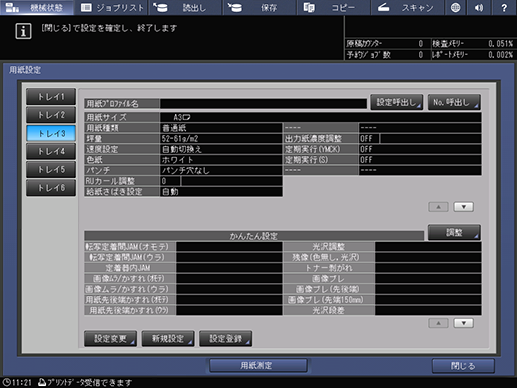517x388 pixels.
Task: Click lower かんたん設定 down arrow
Action: click(x=464, y=323)
